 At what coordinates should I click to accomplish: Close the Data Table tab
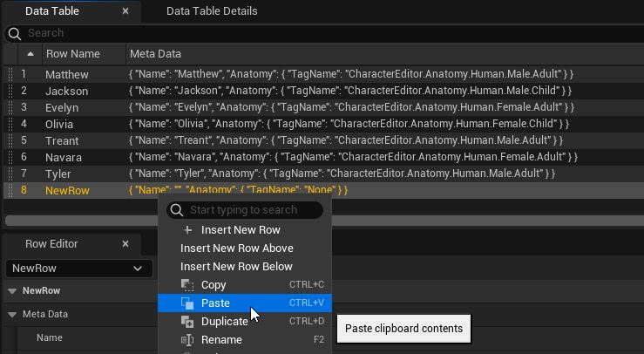[x=125, y=11]
